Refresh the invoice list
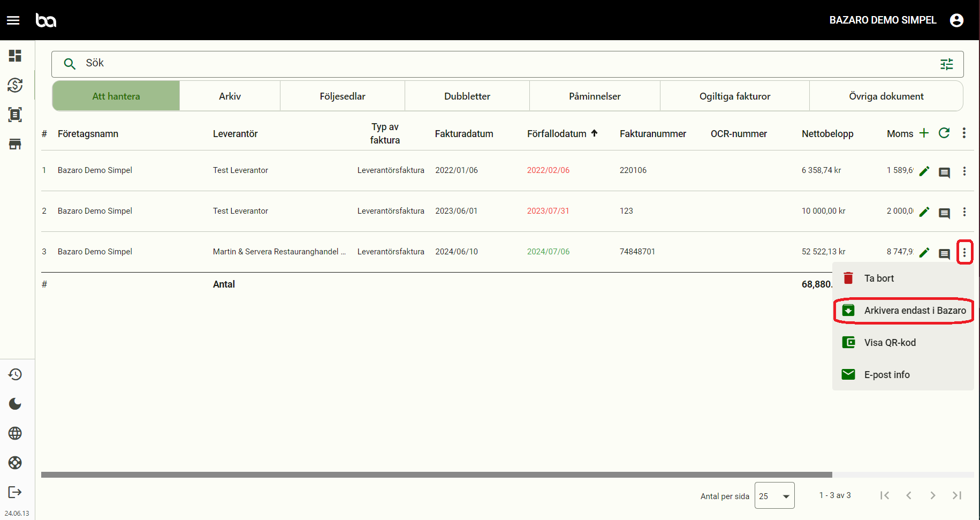Image resolution: width=980 pixels, height=520 pixels. click(944, 133)
